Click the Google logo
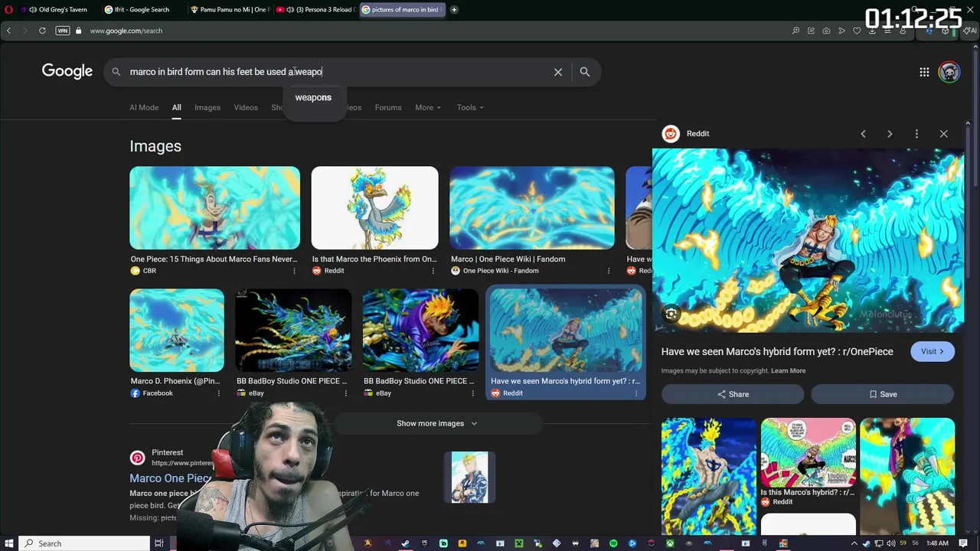This screenshot has width=980, height=551. pyautogui.click(x=67, y=71)
